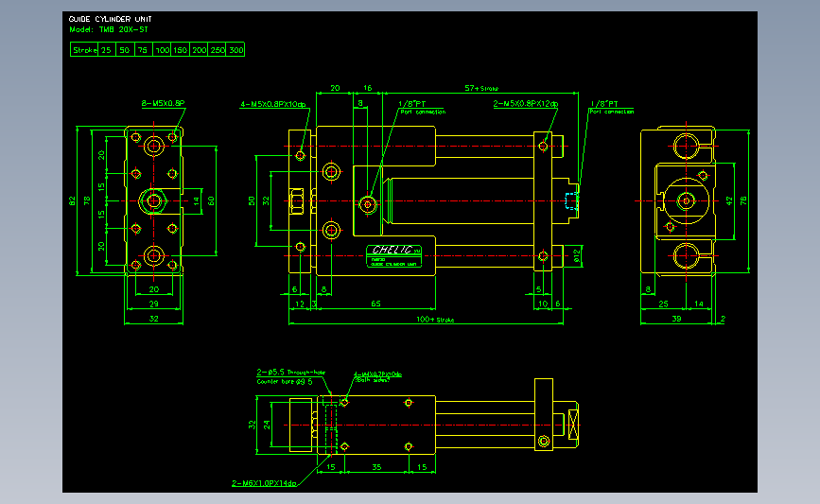
Task: Select the 29 width dimension
Action: point(154,304)
